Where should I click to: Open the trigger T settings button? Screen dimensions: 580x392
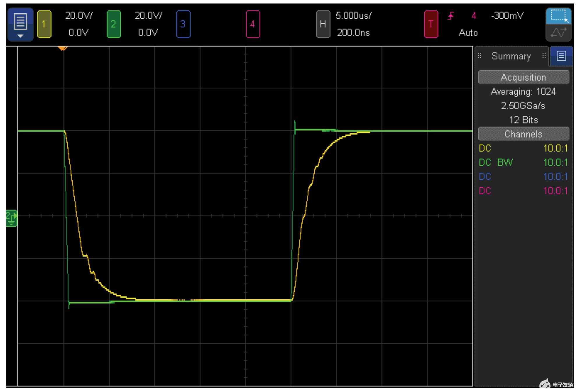pos(431,24)
